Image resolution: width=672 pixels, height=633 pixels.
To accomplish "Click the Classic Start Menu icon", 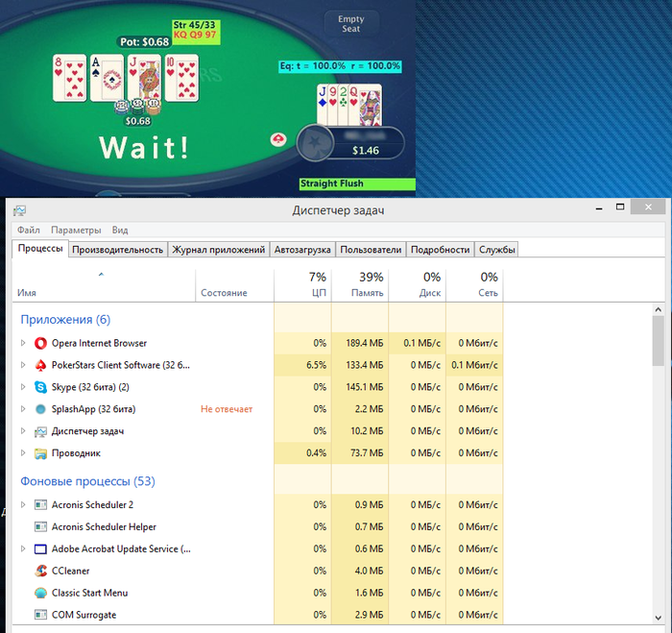I will (x=40, y=593).
